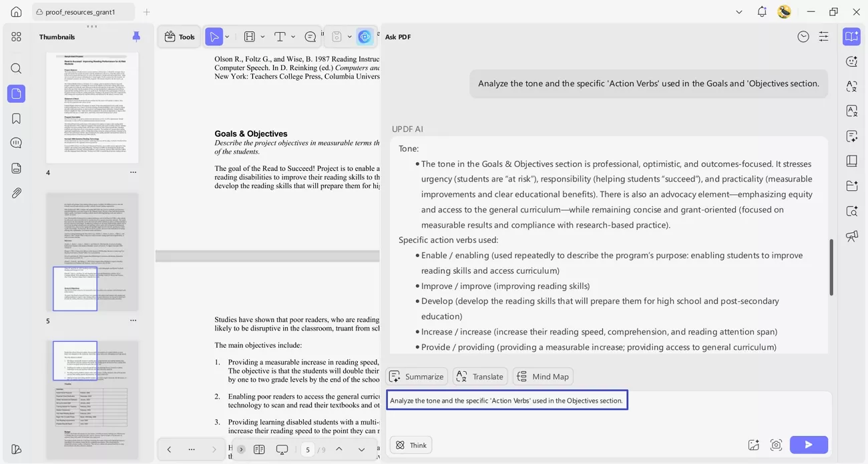Select page 5 thumbnail
Screen dimensions: 868x464
pos(92,252)
